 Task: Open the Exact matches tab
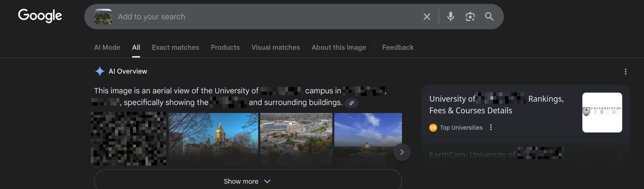(175, 48)
